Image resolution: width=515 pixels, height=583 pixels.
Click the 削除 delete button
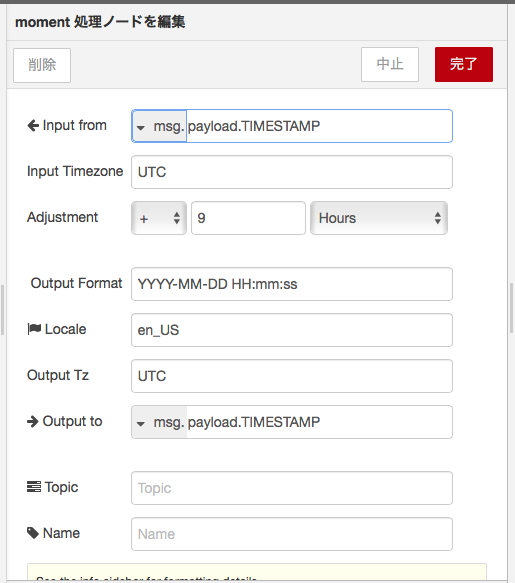pyautogui.click(x=42, y=65)
